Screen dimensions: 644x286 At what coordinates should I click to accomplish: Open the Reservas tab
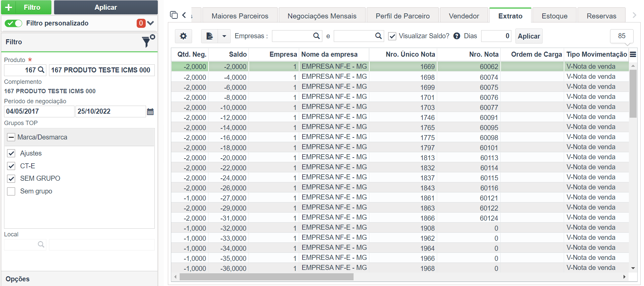coord(601,16)
